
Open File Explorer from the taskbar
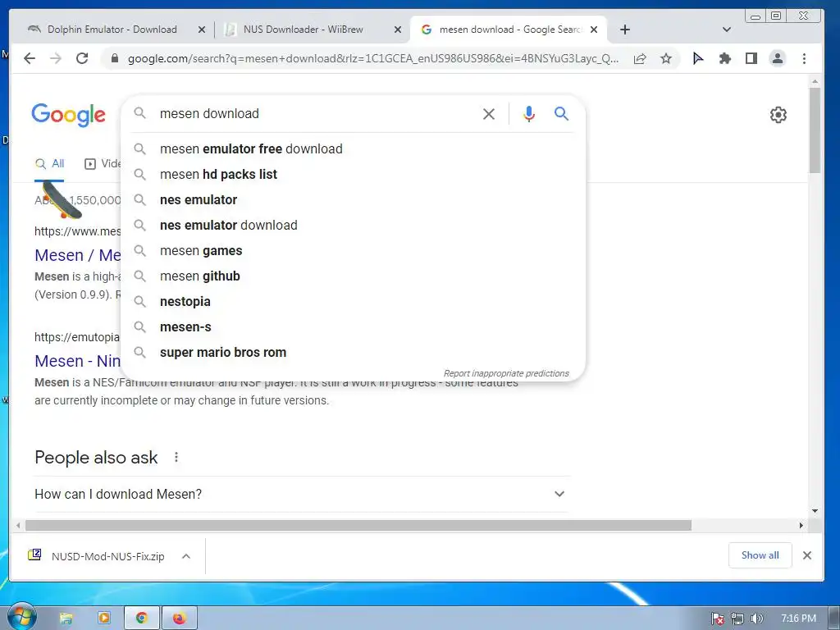pos(66,619)
